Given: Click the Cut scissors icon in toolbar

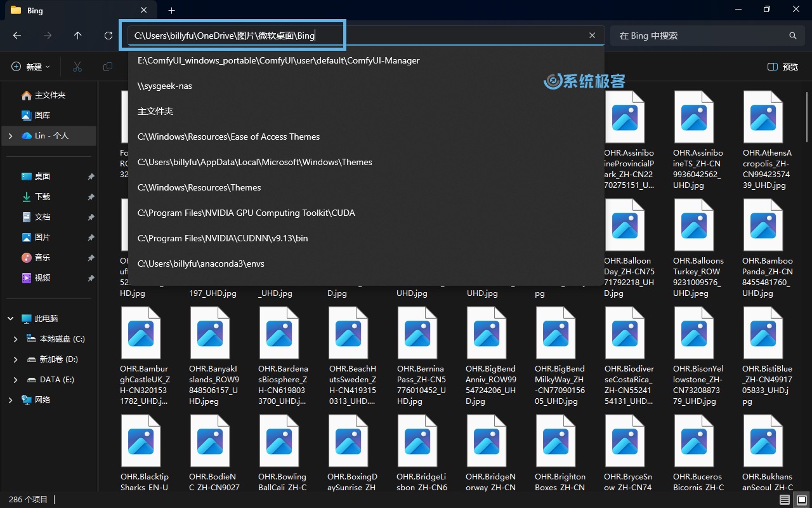Looking at the screenshot, I should click(77, 67).
